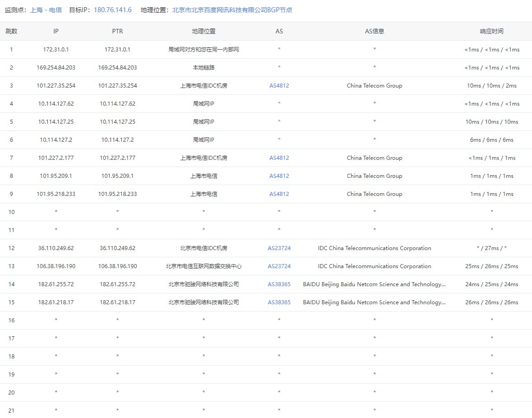Select PTR cell 182.61.218.17
Viewport: 532px width, 418px height.
tap(117, 302)
